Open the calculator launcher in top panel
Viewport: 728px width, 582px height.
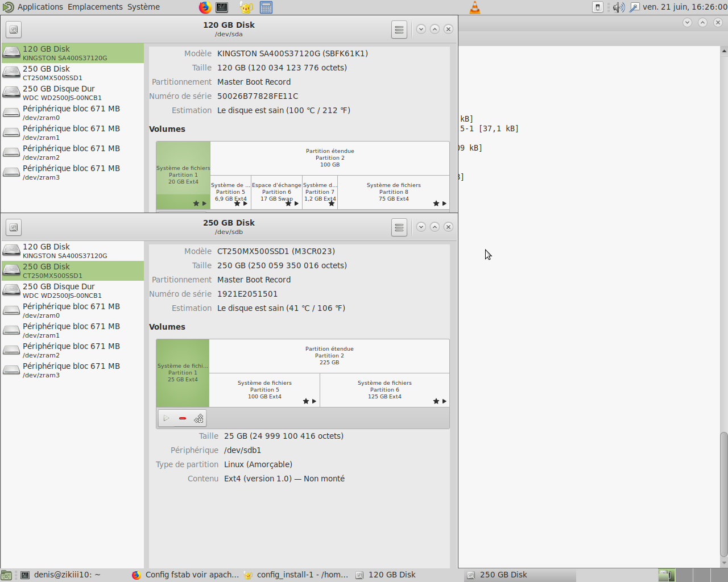point(266,7)
